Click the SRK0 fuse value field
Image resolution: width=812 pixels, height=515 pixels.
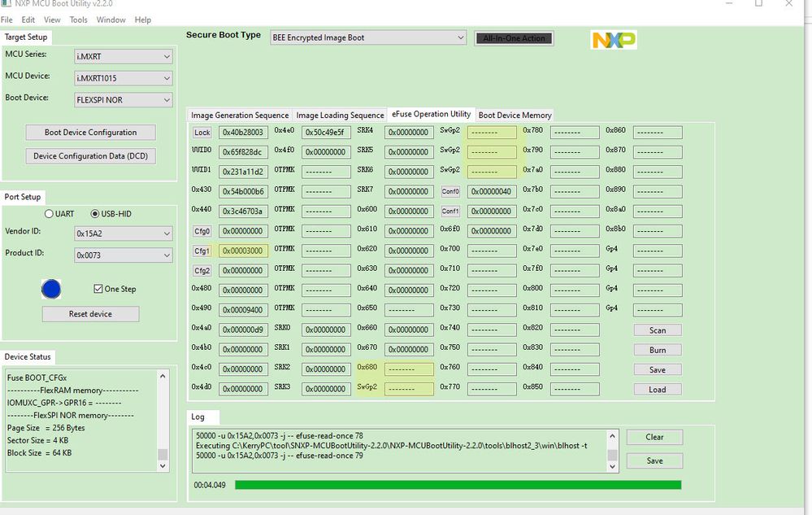click(x=326, y=330)
